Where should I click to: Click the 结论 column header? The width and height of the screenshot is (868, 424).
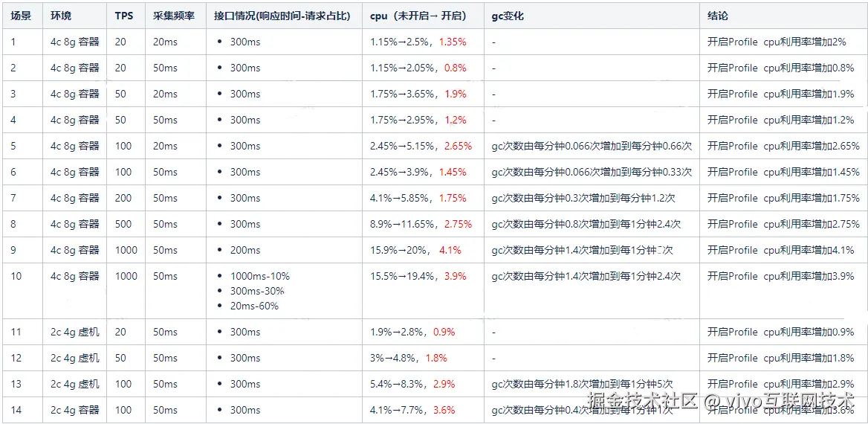(x=718, y=16)
